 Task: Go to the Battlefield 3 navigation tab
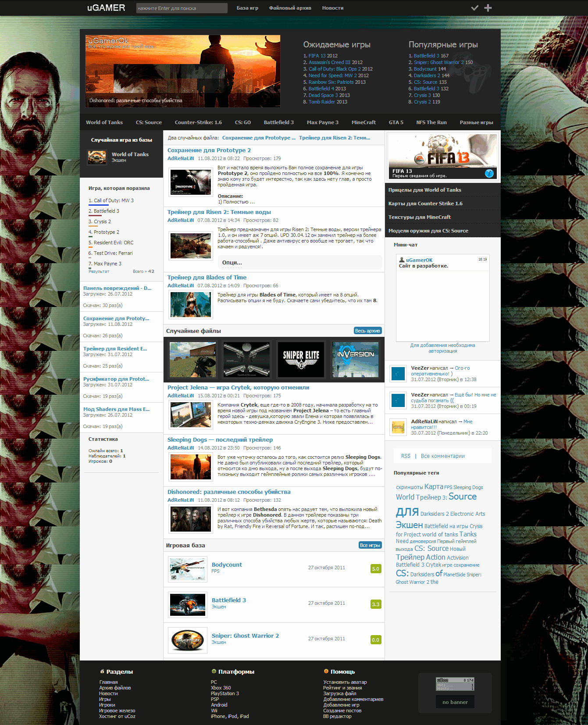coord(278,122)
